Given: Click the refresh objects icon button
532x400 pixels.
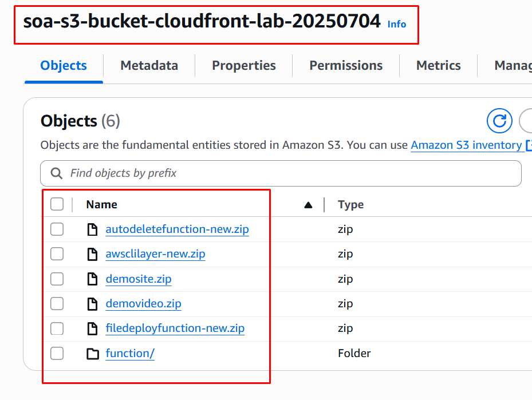Looking at the screenshot, I should coord(499,121).
